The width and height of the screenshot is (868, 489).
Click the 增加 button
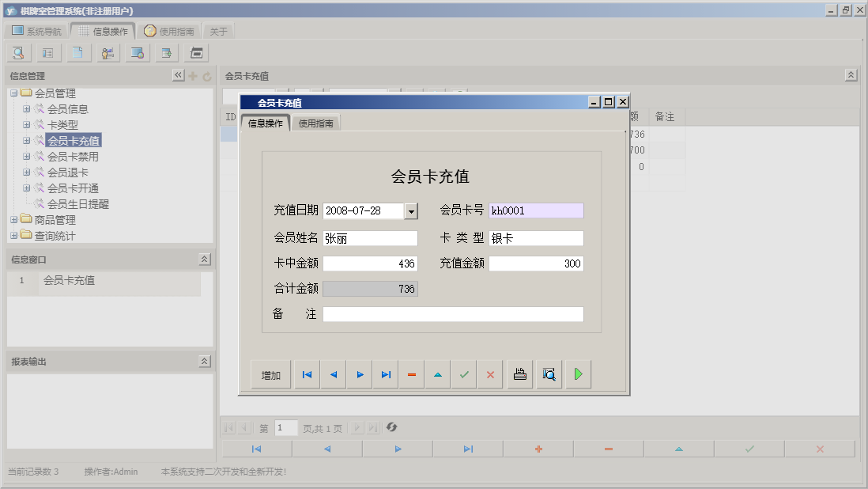click(x=270, y=373)
